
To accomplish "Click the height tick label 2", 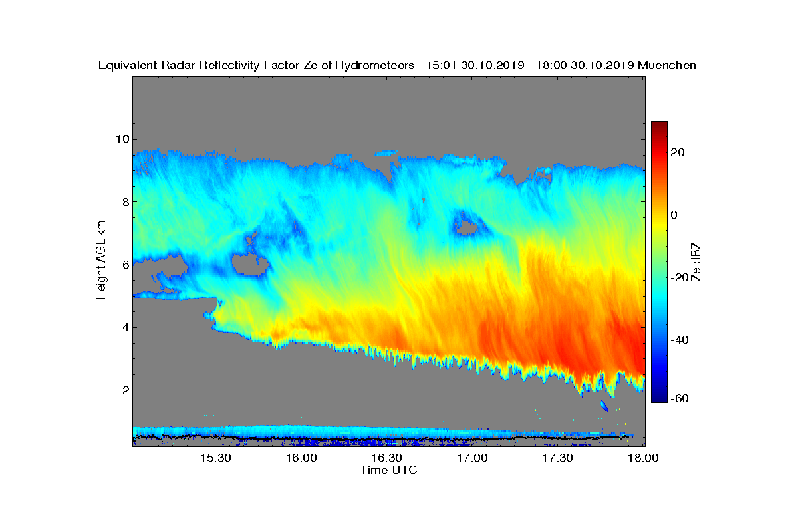I will click(x=124, y=390).
